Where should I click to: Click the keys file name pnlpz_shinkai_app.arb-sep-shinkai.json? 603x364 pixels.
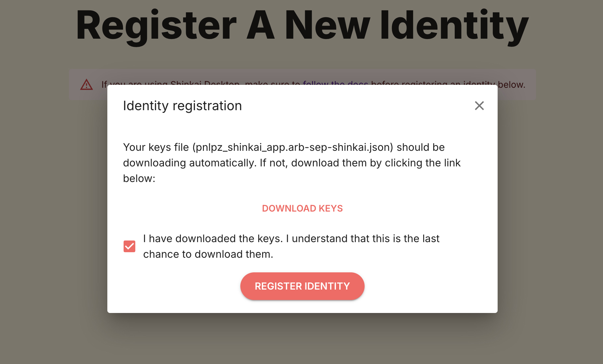tap(292, 147)
